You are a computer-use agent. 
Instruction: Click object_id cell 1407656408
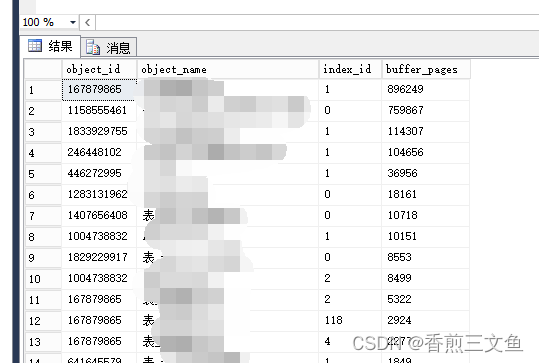tap(99, 216)
